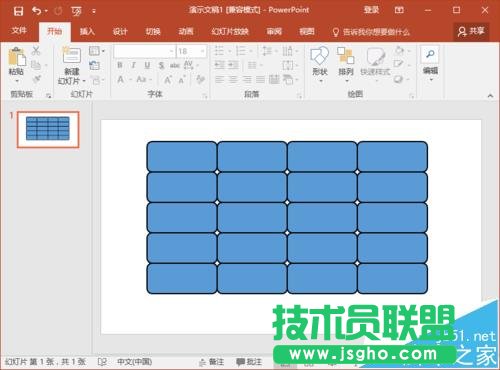Open the Customize Quick Access Toolbar dropdown
The image size is (500, 370).
point(94,11)
